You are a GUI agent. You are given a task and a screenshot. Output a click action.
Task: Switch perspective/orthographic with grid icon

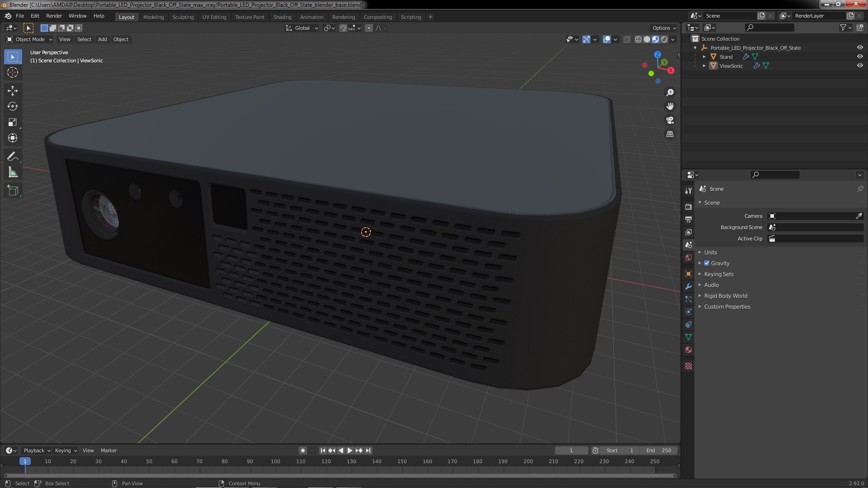(670, 134)
